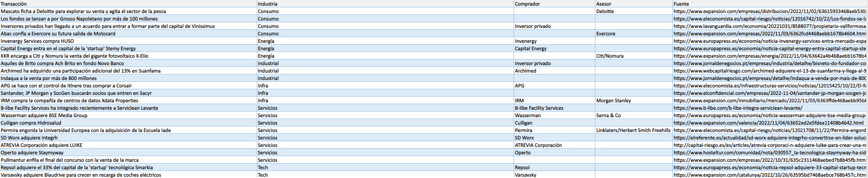Click the Mascato ficha a Deloitte transaction cell
This screenshot has height=178, width=868.
(129, 11)
